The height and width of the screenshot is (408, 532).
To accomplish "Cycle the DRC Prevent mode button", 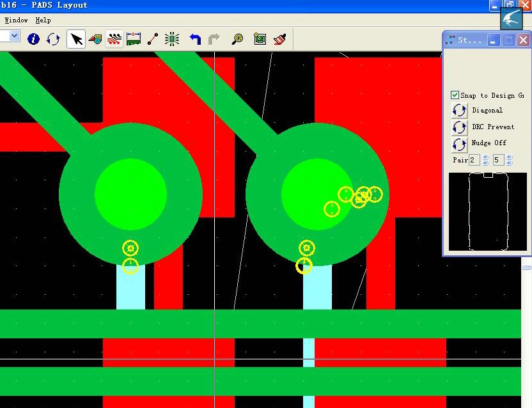I will [x=459, y=127].
